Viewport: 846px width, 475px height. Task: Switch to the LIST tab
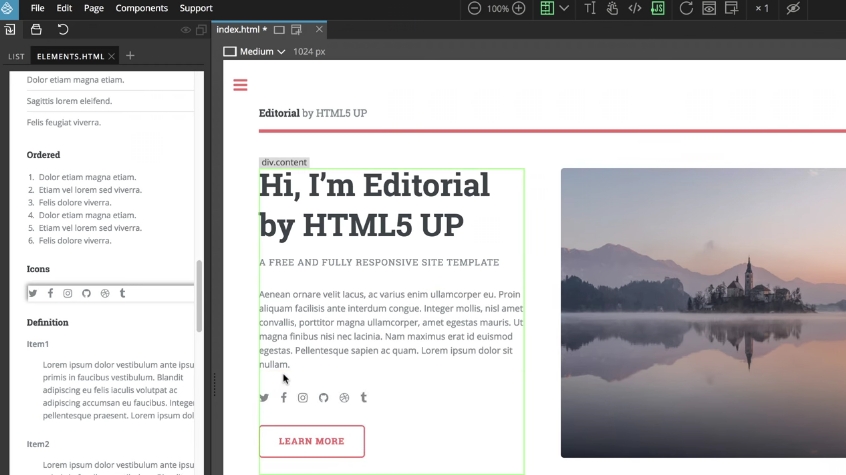(16, 56)
